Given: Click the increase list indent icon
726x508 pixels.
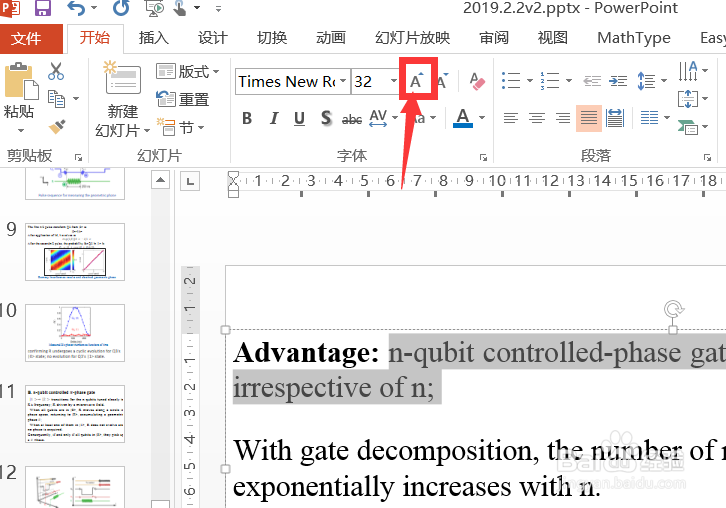Looking at the screenshot, I should pyautogui.click(x=618, y=82).
